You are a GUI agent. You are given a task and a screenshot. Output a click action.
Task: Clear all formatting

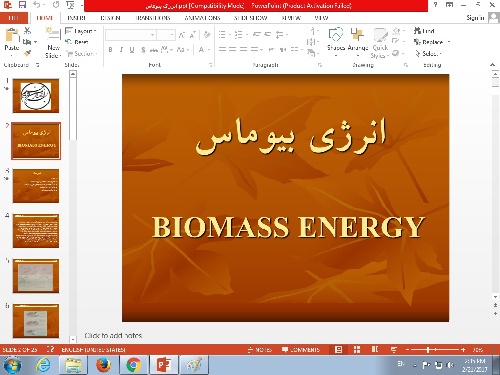[x=207, y=35]
